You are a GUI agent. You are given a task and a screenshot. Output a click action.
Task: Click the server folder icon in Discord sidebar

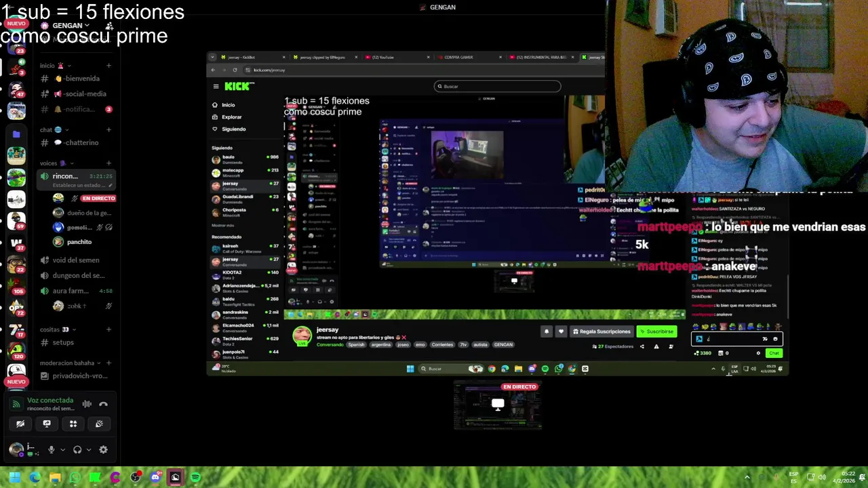(16, 134)
